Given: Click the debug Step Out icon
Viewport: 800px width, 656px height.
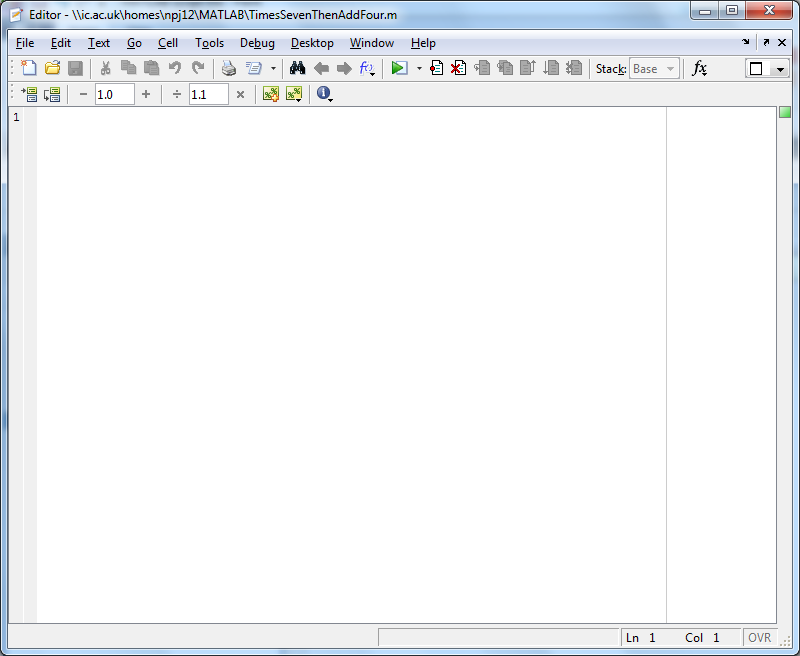Looking at the screenshot, I should [528, 68].
